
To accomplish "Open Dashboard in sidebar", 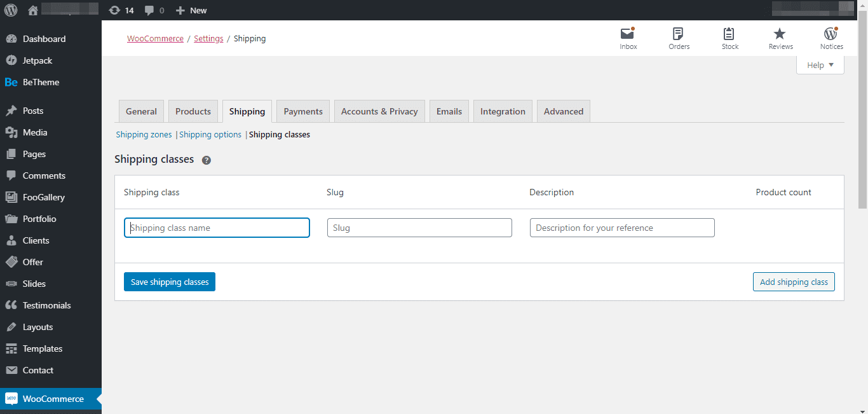I will pos(51,39).
